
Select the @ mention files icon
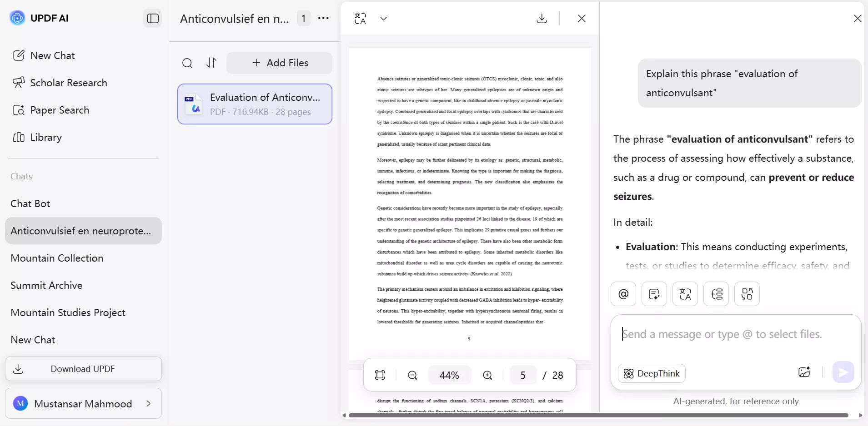(623, 294)
